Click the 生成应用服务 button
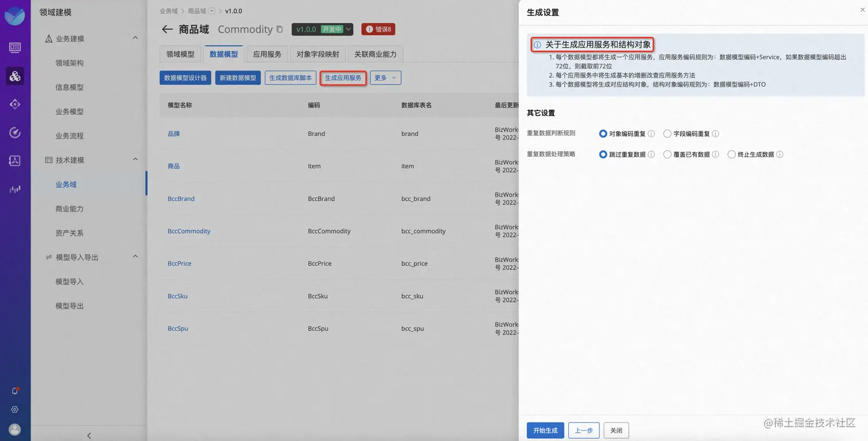The width and height of the screenshot is (868, 441). coord(343,78)
